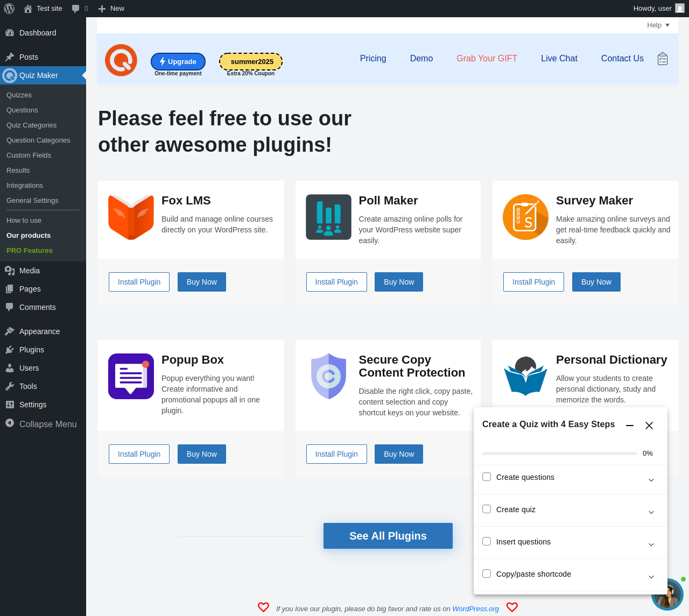Open Question Categories in the sidebar
This screenshot has width=689, height=616.
pos(38,140)
